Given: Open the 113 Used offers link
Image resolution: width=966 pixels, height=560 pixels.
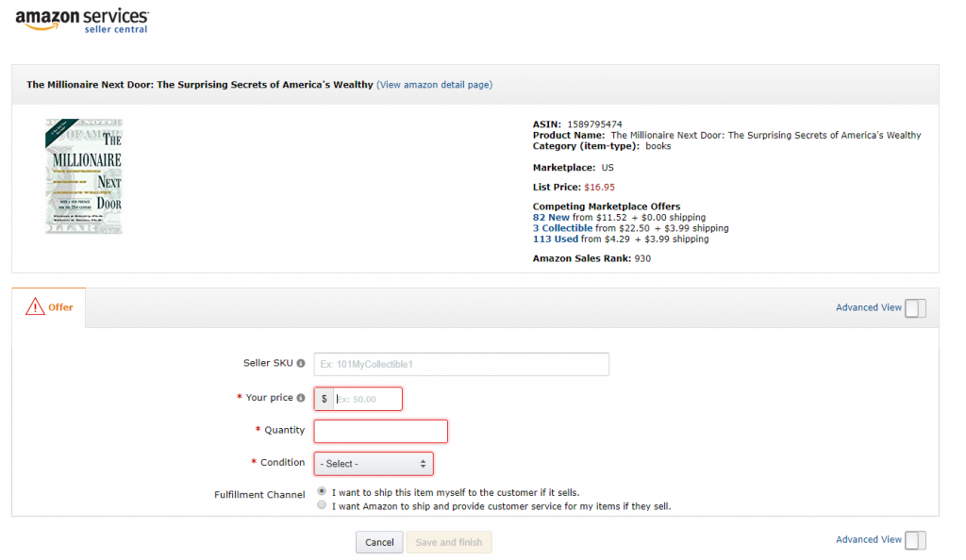Looking at the screenshot, I should click(556, 239).
